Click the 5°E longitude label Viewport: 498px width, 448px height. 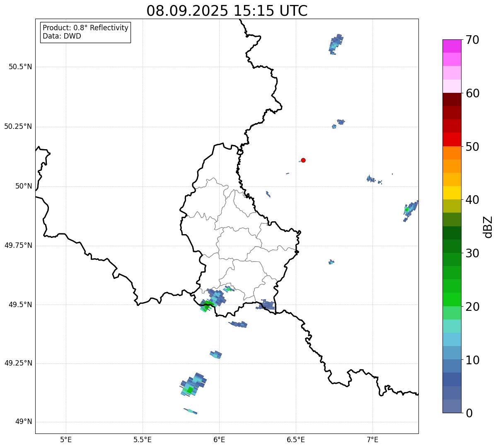[x=66, y=439]
